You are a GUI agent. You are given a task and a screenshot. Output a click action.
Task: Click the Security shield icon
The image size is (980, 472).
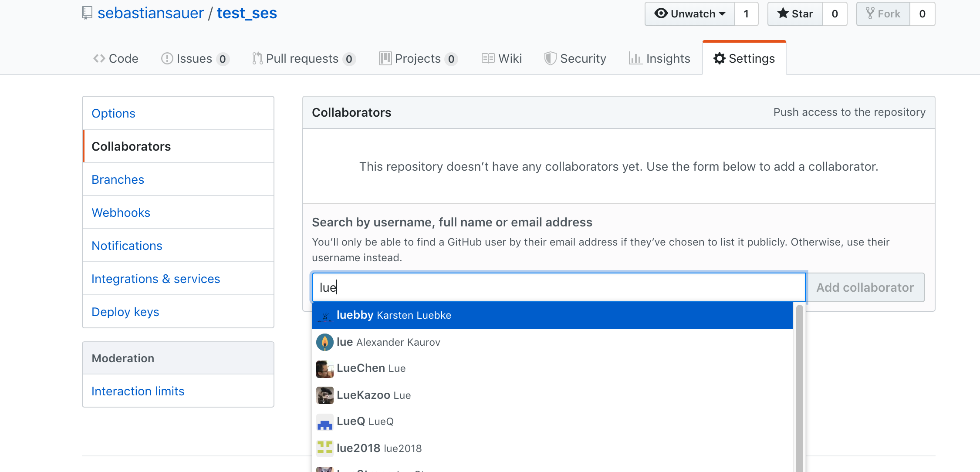pos(550,58)
